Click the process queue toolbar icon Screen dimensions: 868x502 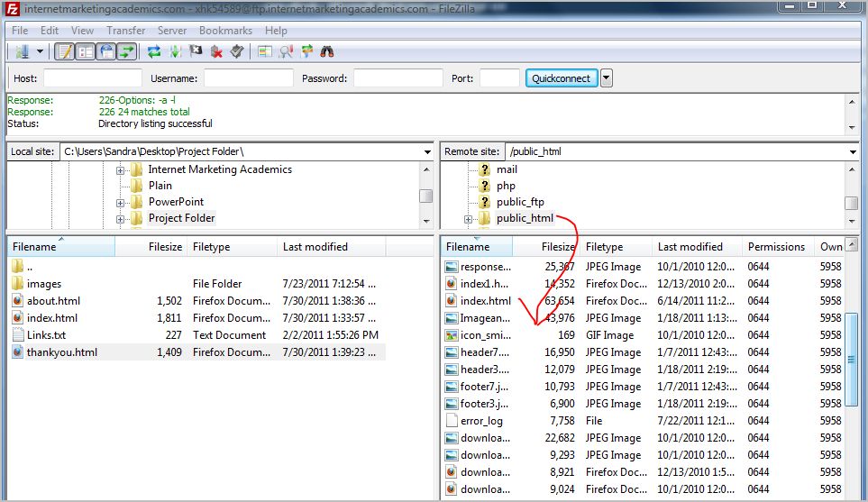coord(175,51)
